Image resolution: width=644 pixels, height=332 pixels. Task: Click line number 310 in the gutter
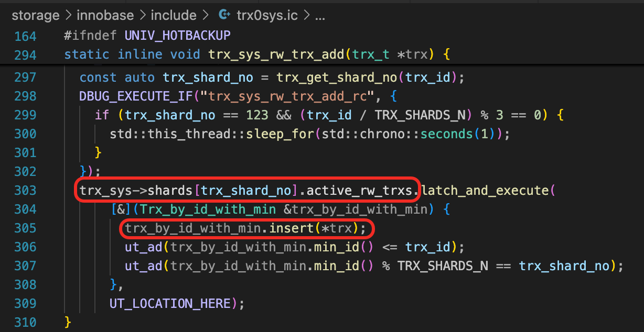coord(26,323)
